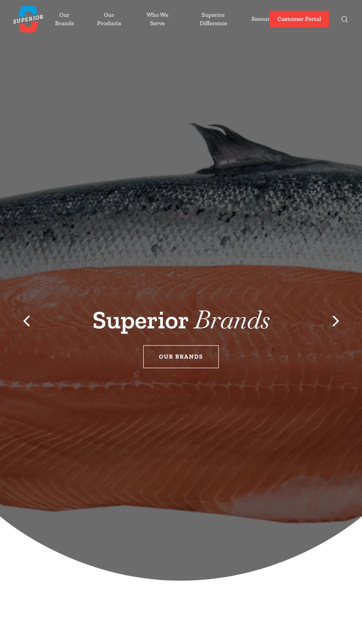The width and height of the screenshot is (362, 644).
Task: Expand the partially hidden Resources menu
Action: (260, 19)
